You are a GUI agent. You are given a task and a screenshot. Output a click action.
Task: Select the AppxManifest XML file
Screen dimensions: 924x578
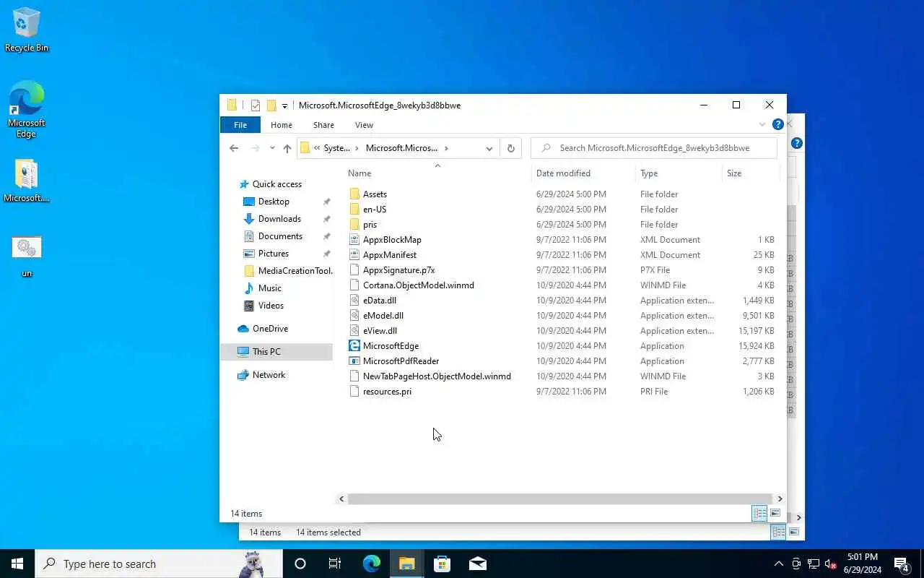389,255
